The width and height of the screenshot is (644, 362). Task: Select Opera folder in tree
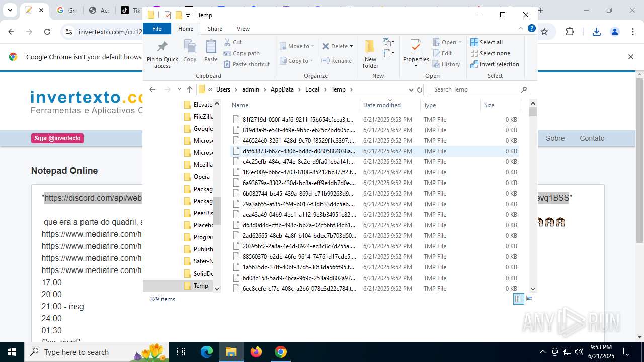(x=197, y=177)
